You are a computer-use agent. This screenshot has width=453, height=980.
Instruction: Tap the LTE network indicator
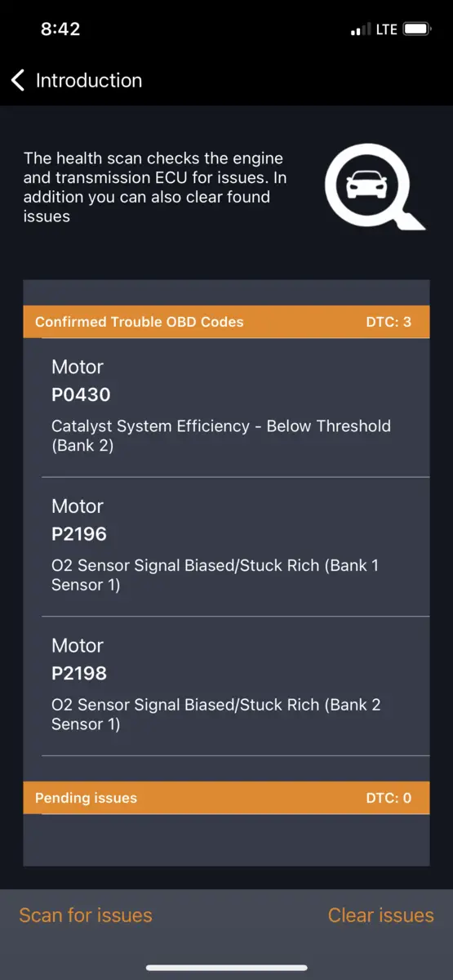click(387, 29)
